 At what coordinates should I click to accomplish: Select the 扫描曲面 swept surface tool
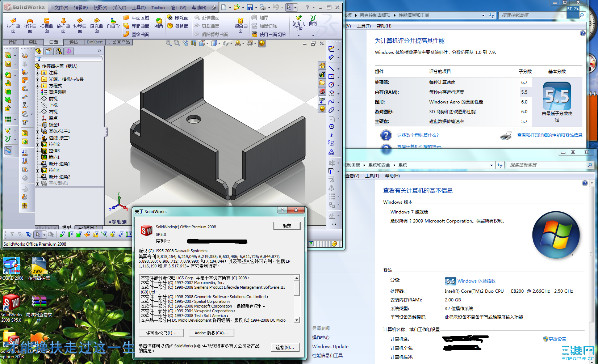coord(46,25)
